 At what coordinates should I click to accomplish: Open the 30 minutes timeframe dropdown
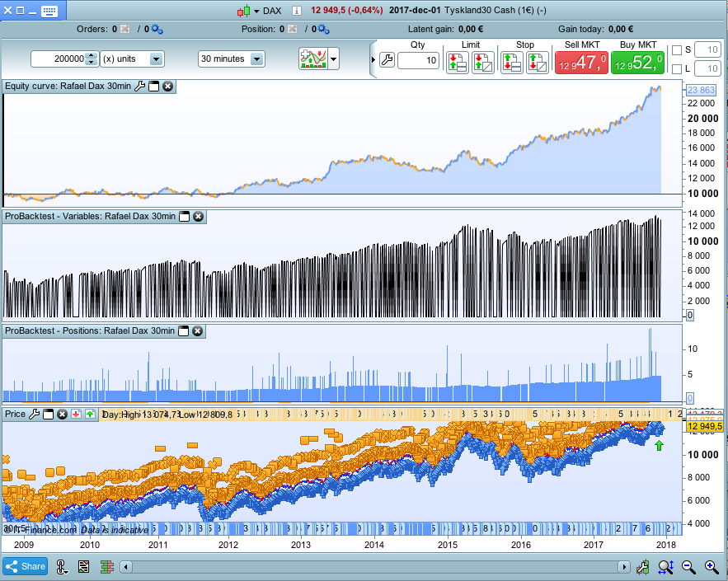(x=256, y=59)
